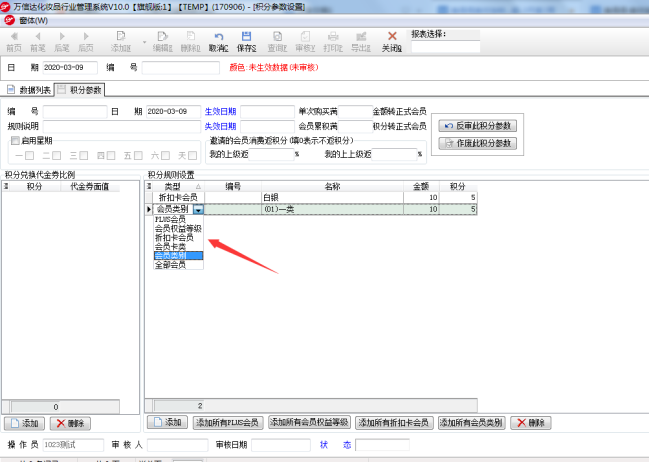Click the 添加 toolbar icon

pos(120,42)
